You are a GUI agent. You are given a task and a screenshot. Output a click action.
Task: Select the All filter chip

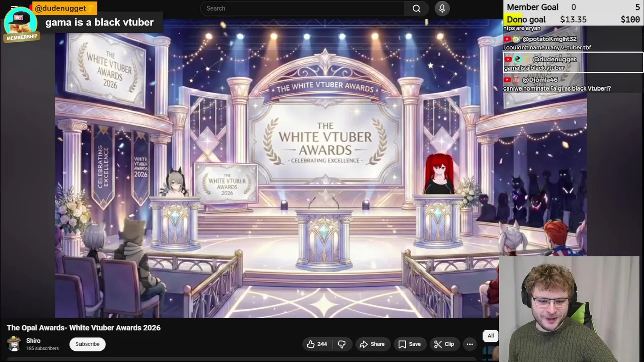click(491, 336)
